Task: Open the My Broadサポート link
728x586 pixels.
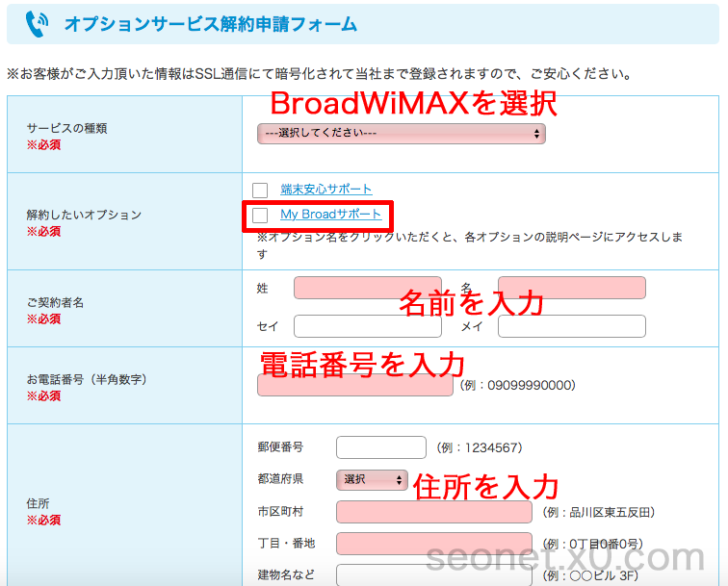Action: tap(330, 214)
